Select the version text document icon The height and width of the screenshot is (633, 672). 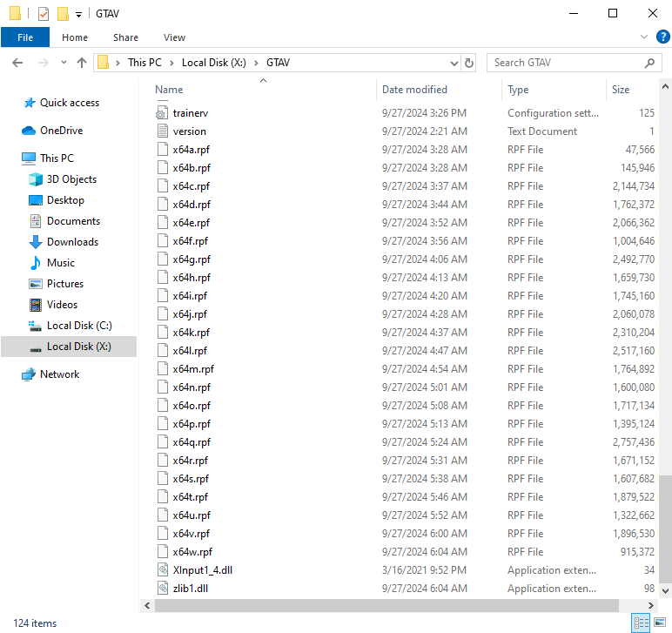(162, 131)
